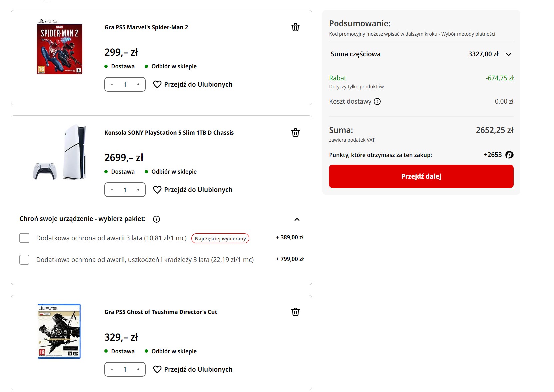554x392 pixels.
Task: Open Gra PS5 Marvel's Spider-Man 2 title
Action: 146,27
